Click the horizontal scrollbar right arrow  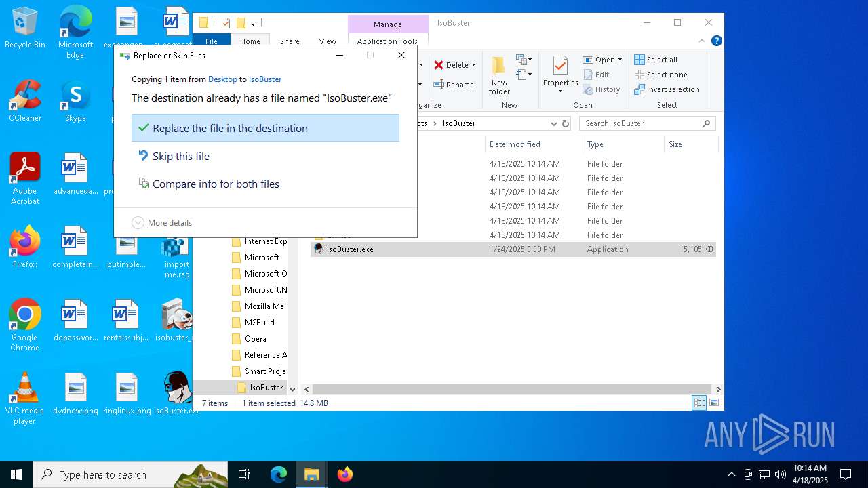click(x=718, y=389)
